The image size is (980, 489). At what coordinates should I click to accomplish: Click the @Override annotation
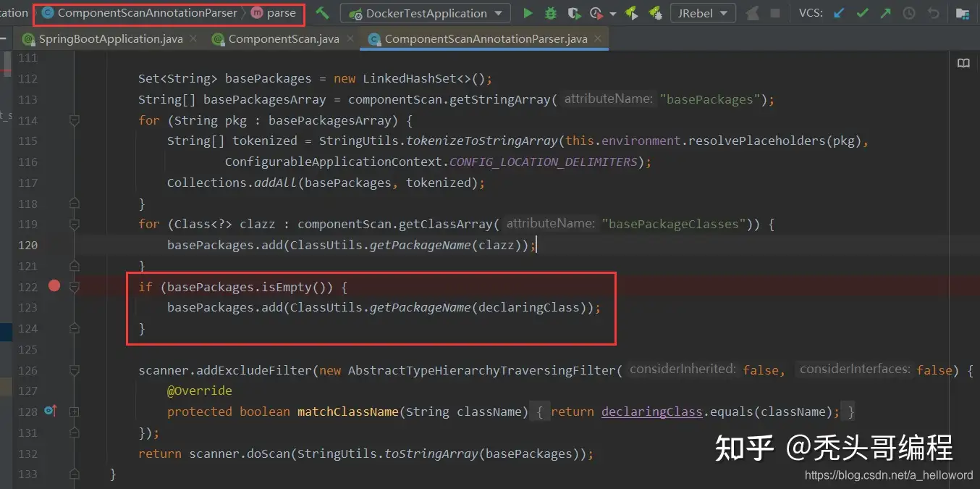tap(200, 390)
